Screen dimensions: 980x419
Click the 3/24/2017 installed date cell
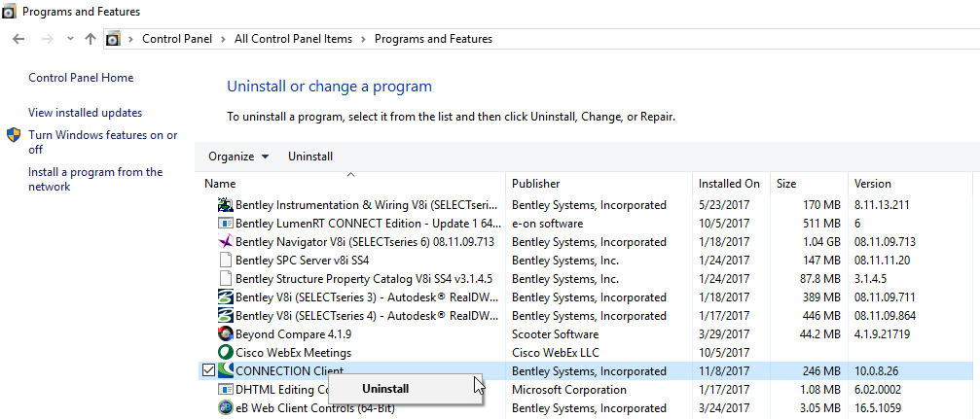(724, 407)
